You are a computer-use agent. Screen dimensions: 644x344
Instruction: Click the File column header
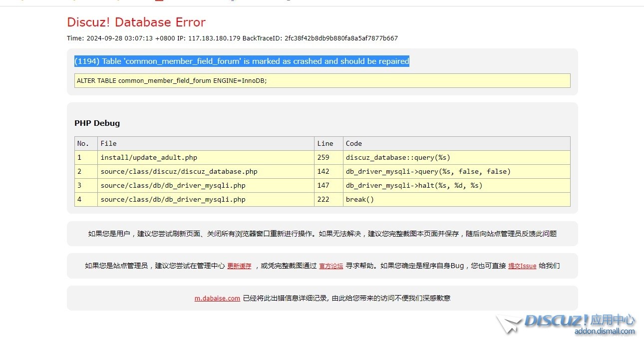tap(108, 143)
